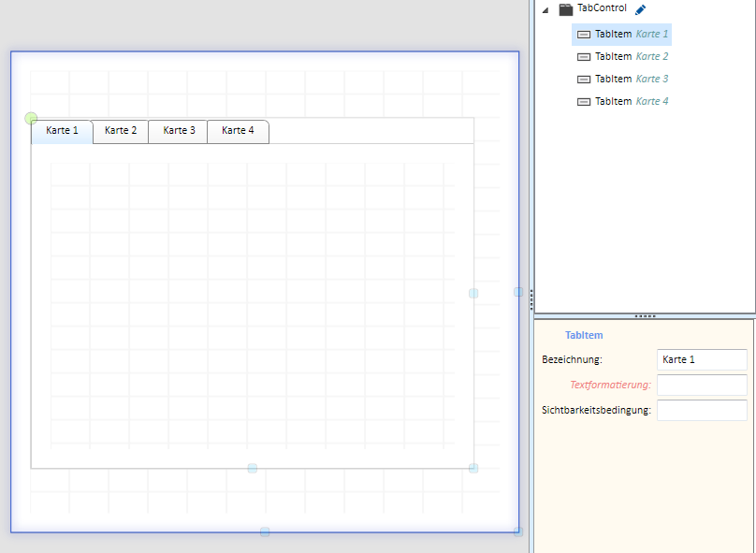Viewport: 756px width, 553px height.
Task: Click the vertical splitter grip beside the canvas
Action: [531, 299]
